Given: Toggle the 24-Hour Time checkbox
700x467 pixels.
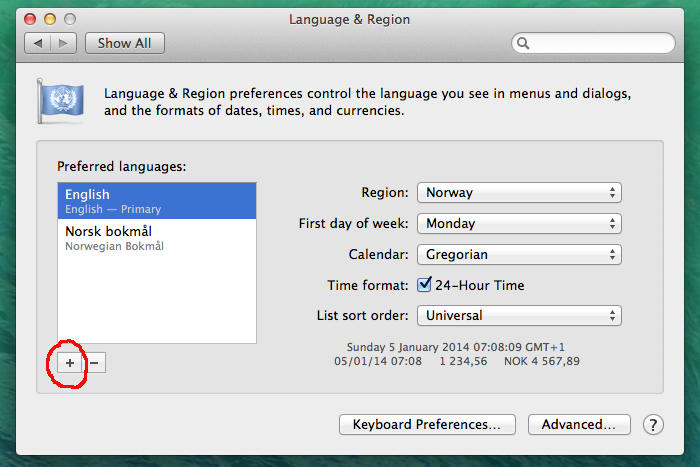Looking at the screenshot, I should 424,285.
